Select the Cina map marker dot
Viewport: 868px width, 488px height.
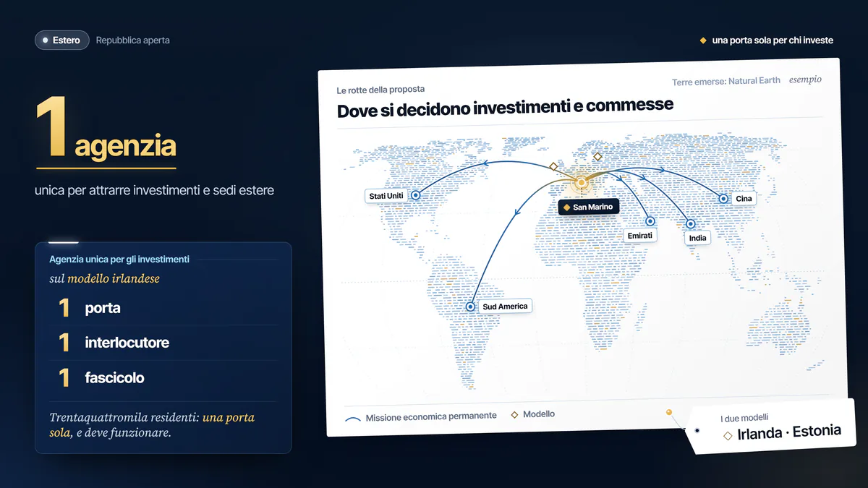[x=723, y=198]
